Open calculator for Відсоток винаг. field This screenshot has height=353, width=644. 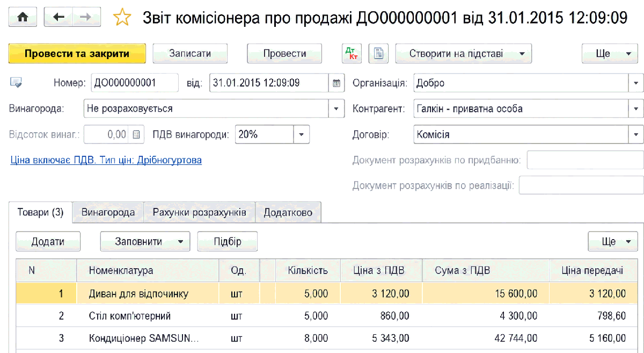point(136,134)
